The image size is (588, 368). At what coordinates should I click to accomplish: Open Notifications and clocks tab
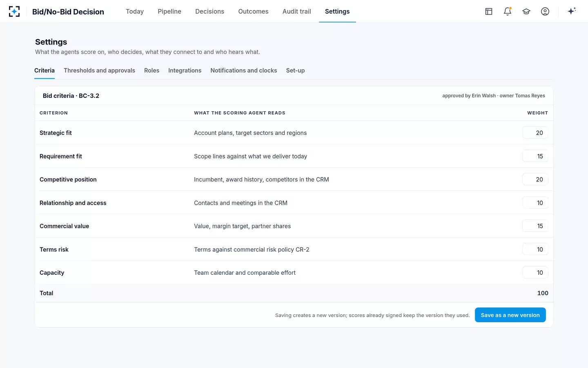point(244,70)
